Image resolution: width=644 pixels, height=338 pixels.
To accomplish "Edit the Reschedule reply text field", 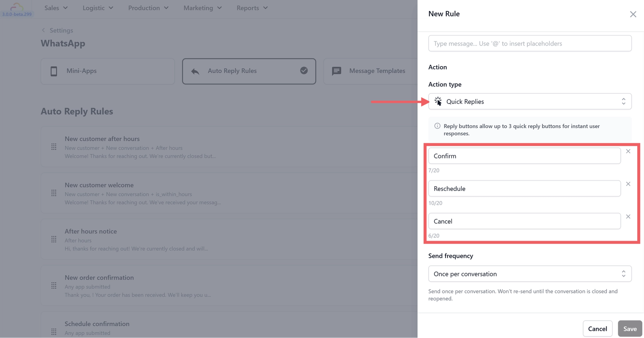I will click(x=524, y=189).
